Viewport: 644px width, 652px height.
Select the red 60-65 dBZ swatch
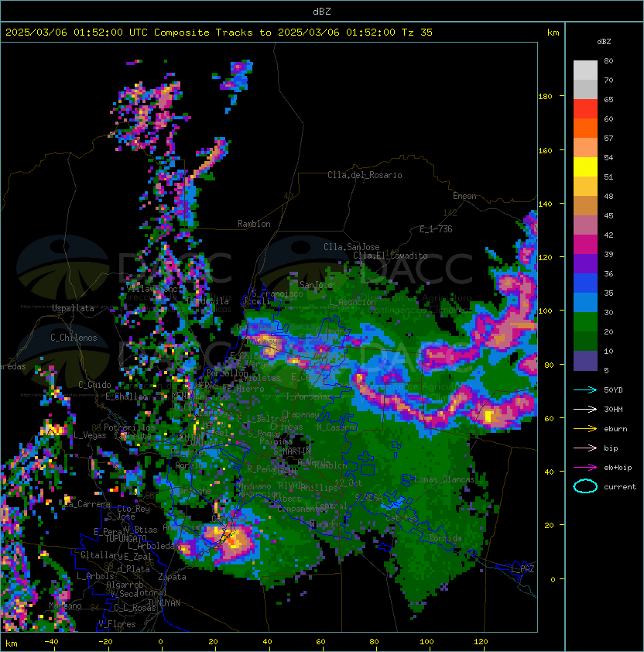tap(585, 108)
